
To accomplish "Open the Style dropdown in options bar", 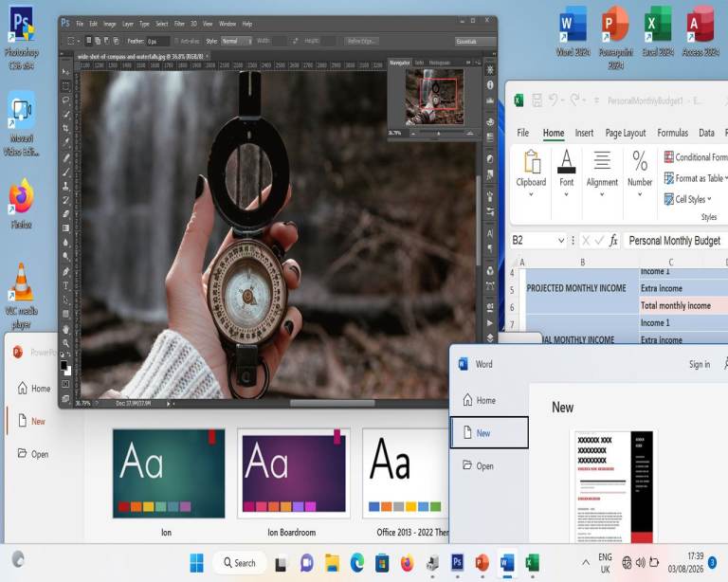I will click(x=236, y=42).
